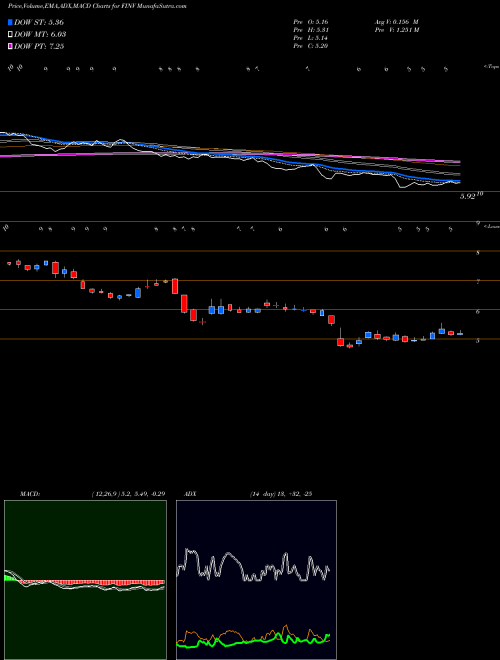
Task: Select the 'Avg V: 0.156 M' volume text
Action: click(x=395, y=22)
